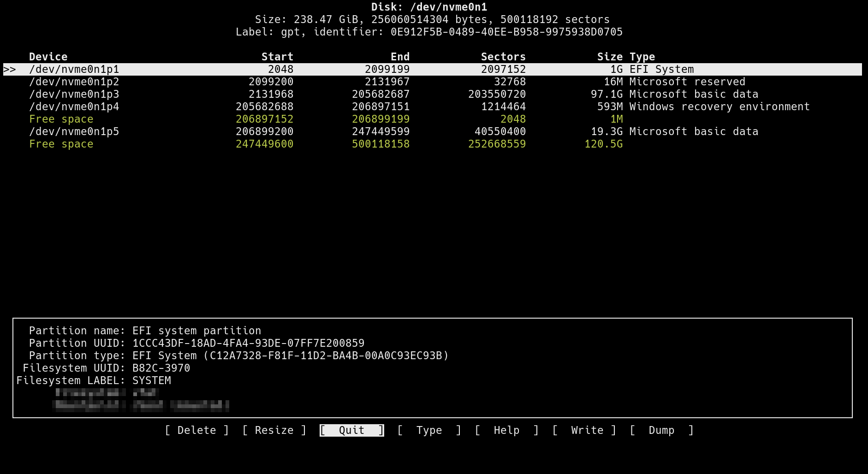Click the End column header
The height and width of the screenshot is (474, 868).
coord(400,57)
